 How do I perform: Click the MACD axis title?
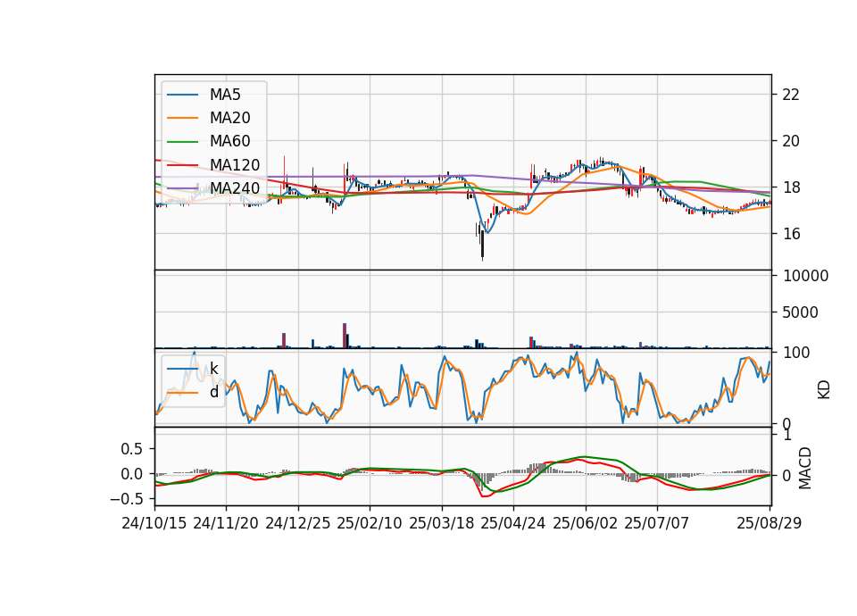804,469
